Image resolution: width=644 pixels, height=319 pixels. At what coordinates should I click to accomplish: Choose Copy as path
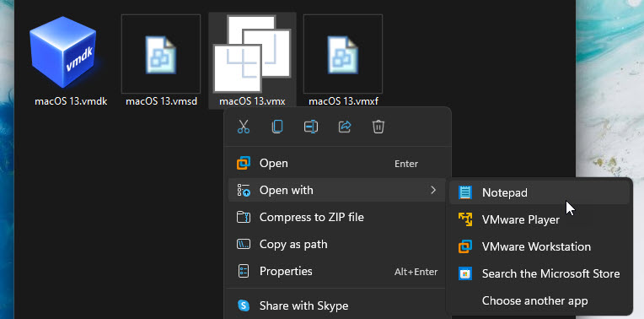[x=337, y=244]
